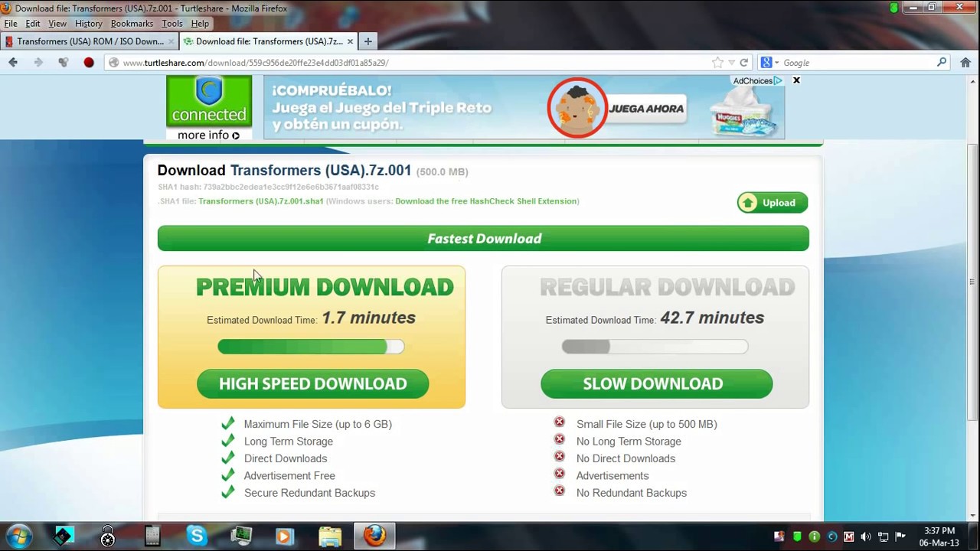Image resolution: width=980 pixels, height=551 pixels.
Task: Go to the browser home page icon
Action: point(965,63)
